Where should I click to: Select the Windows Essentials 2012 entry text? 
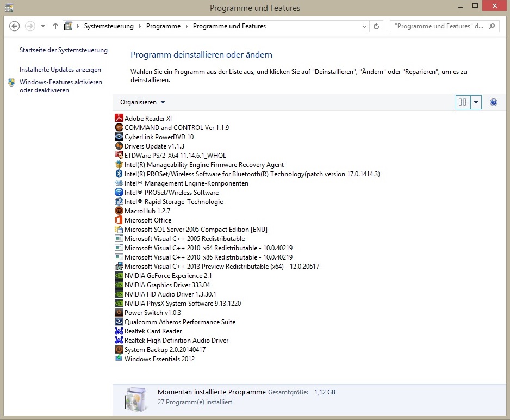pos(159,359)
